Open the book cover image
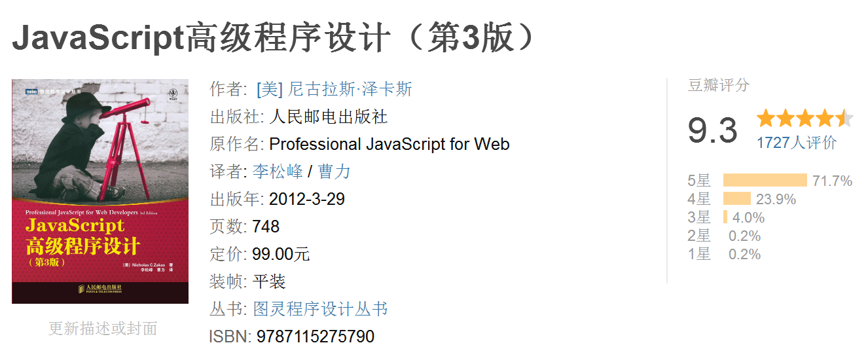The height and width of the screenshot is (362, 868). click(100, 191)
